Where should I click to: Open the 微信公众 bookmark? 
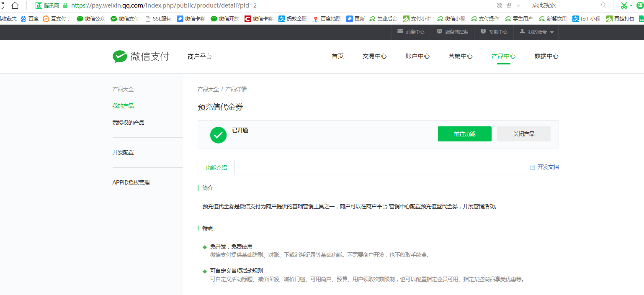pos(91,19)
